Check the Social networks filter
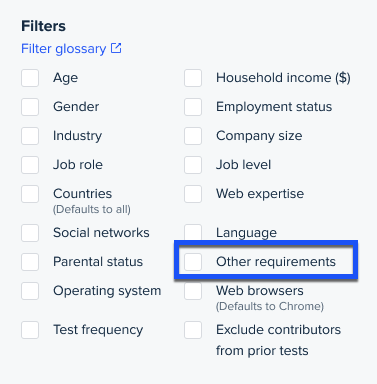This screenshot has width=377, height=384. point(30,233)
